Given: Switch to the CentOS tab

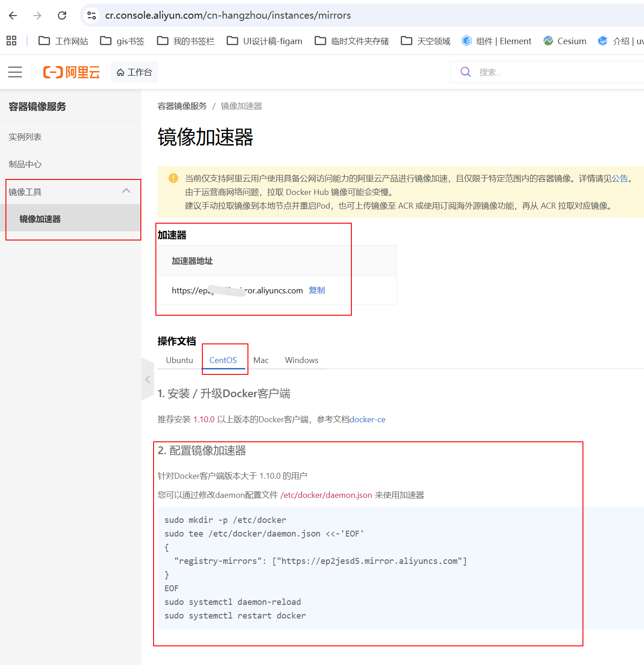Looking at the screenshot, I should click(x=223, y=360).
